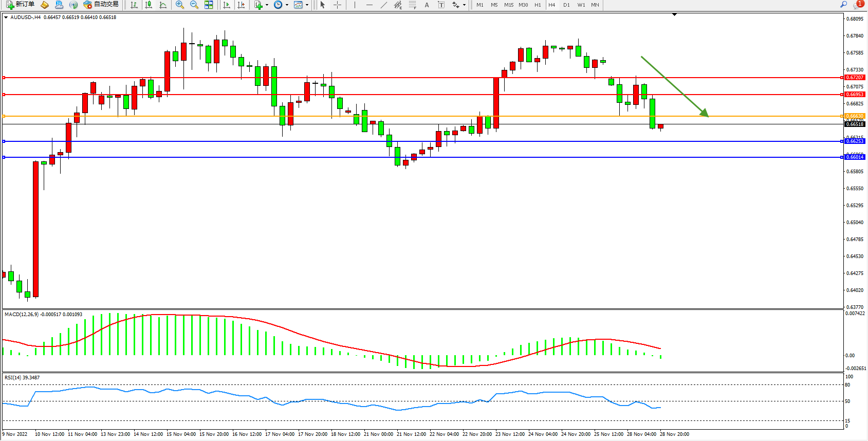
Task: Switch chart to candlestick mode
Action: click(x=149, y=5)
